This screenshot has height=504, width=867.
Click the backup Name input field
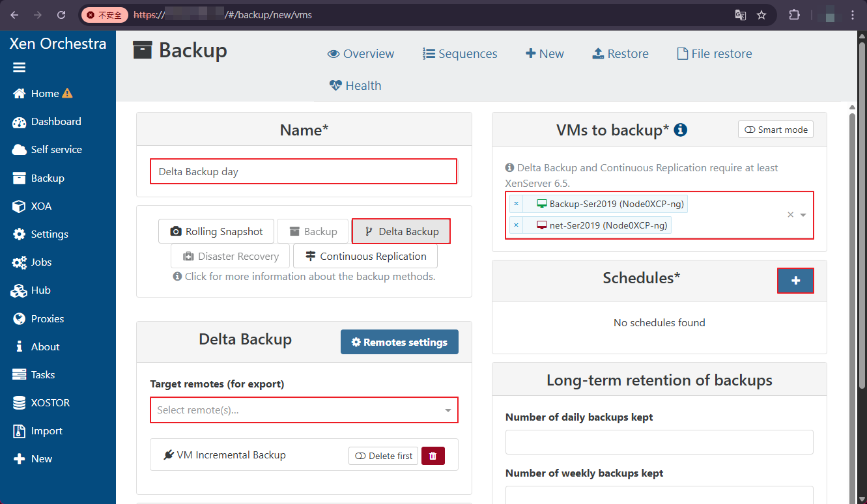[x=304, y=172]
